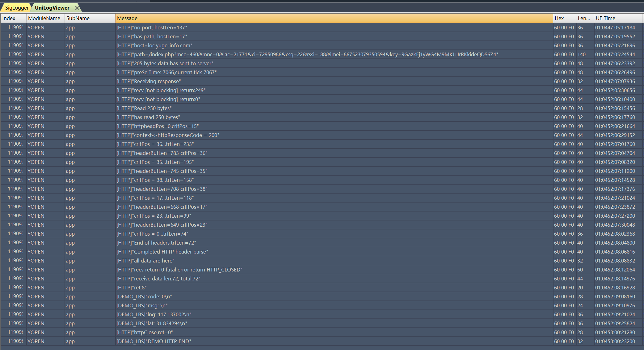The height and width of the screenshot is (350, 644).
Task: Click the Len column header
Action: coord(585,18)
